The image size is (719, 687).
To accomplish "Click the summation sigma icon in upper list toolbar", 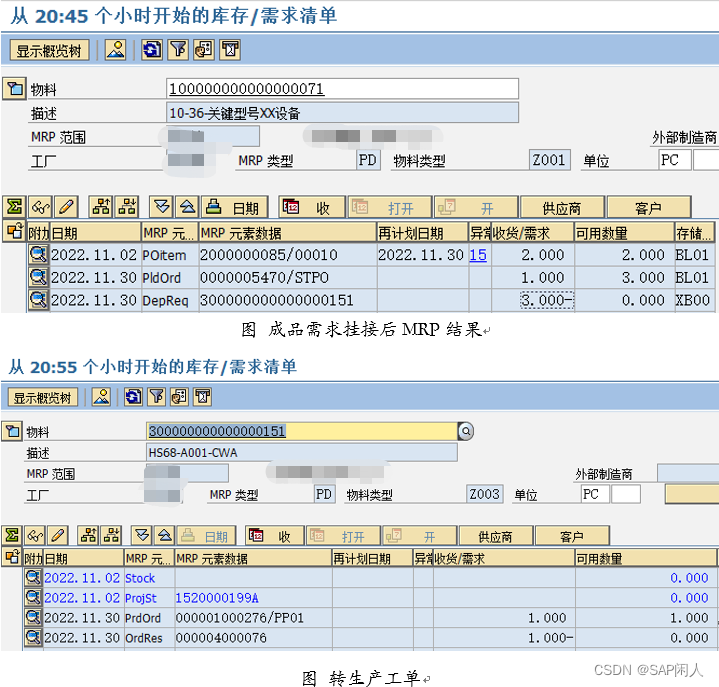I will [15, 207].
